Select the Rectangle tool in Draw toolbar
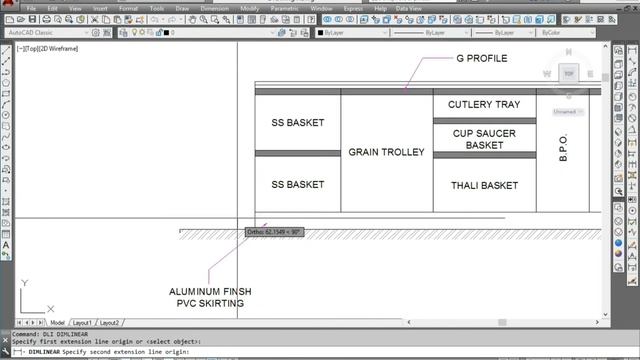The width and height of the screenshot is (640, 360). click(x=6, y=93)
